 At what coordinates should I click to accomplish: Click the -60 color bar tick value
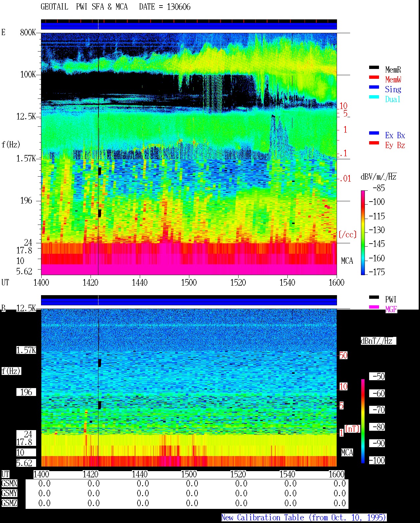point(379,393)
